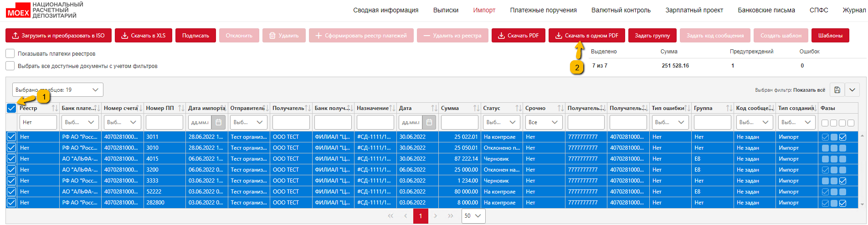Sort by Дата column arrows
The image size is (868, 225).
434,108
